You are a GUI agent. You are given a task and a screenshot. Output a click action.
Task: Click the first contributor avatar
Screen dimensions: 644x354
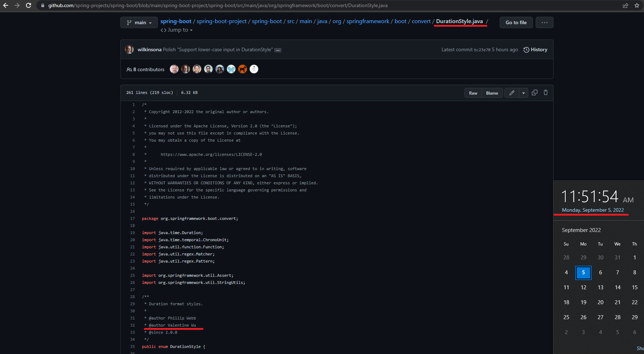(174, 69)
